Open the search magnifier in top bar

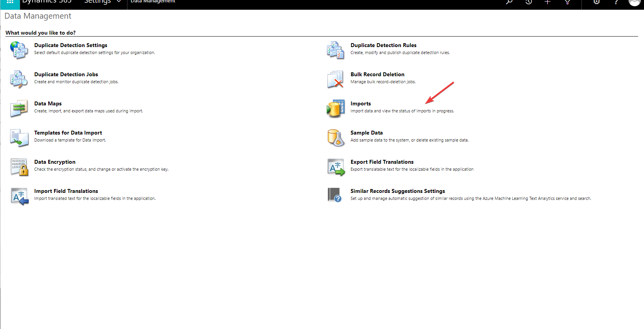(x=509, y=2)
